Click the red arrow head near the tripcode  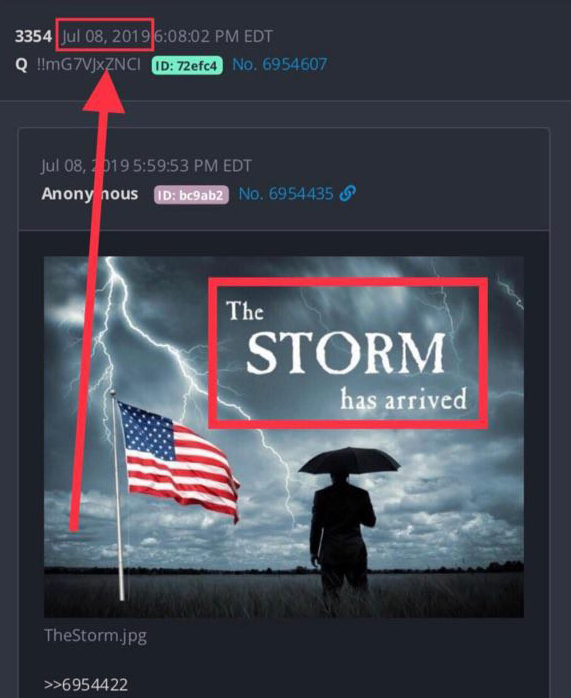105,91
